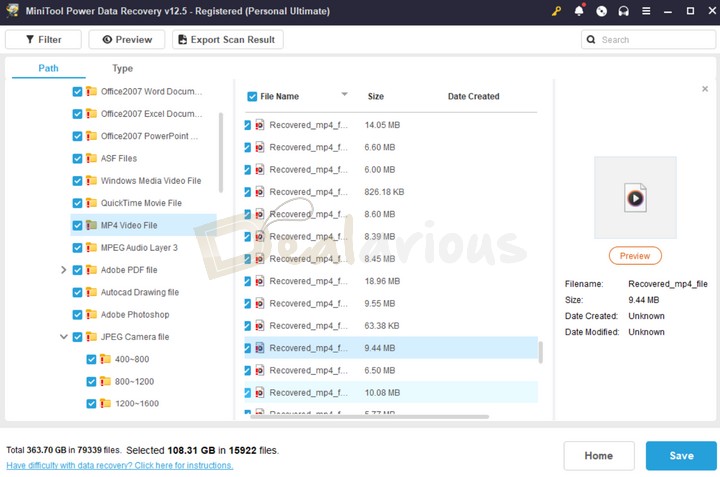
Task: Click the toolbar Preview button
Action: coord(127,39)
